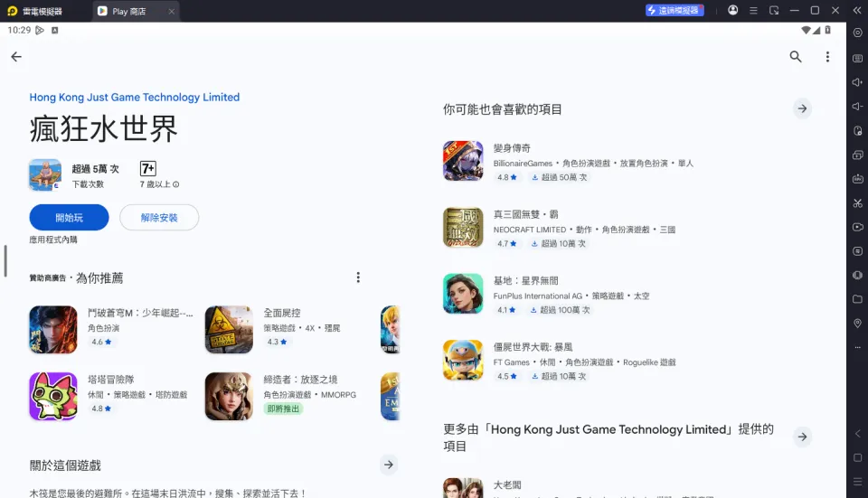Open the Play Store three-dot overflow menu

pyautogui.click(x=827, y=56)
